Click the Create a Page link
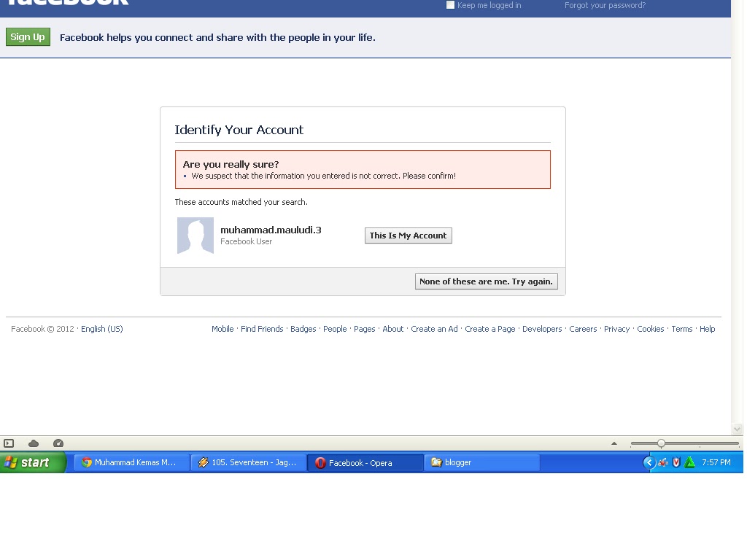Viewport: 747px width, 560px height. pyautogui.click(x=489, y=329)
